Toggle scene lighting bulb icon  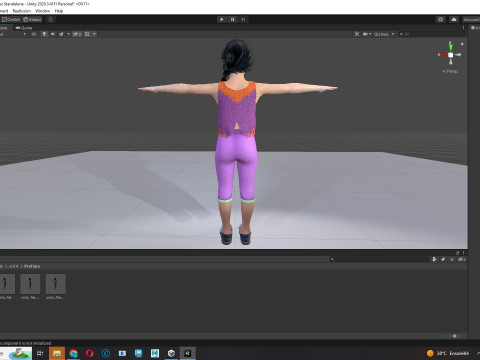point(44,34)
